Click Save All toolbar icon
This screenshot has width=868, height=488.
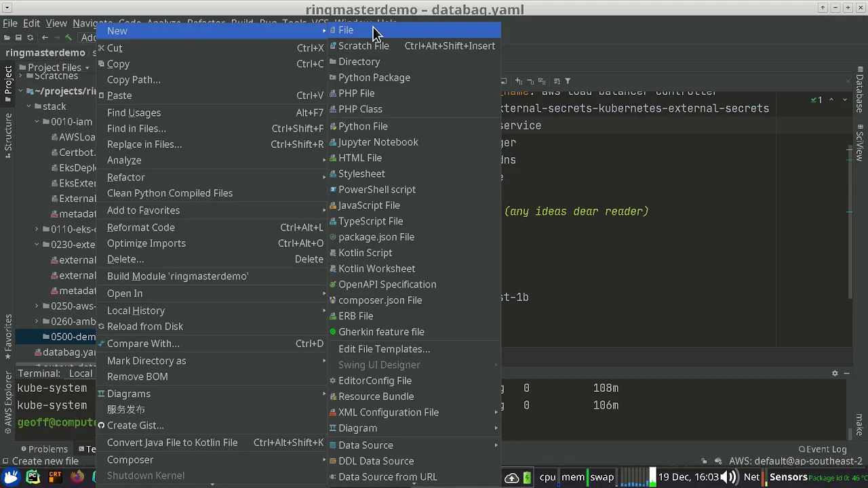pos(18,38)
